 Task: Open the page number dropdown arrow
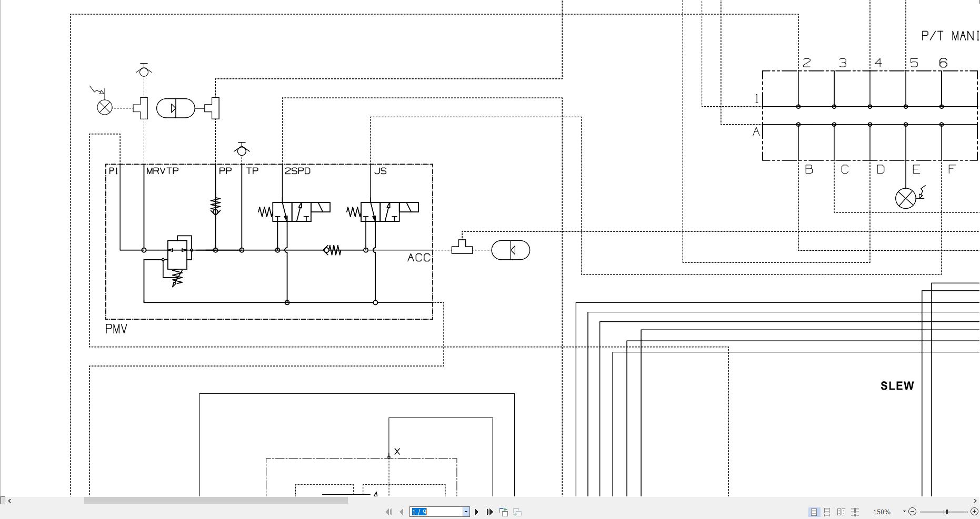tap(466, 512)
